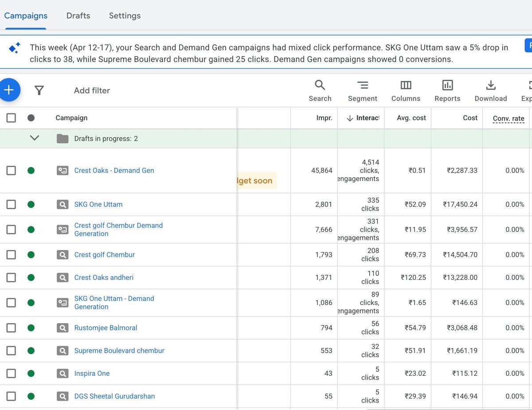Screen dimensions: 532x410
Task: Click the ₹17,450.24 cost value
Action: coord(460,204)
